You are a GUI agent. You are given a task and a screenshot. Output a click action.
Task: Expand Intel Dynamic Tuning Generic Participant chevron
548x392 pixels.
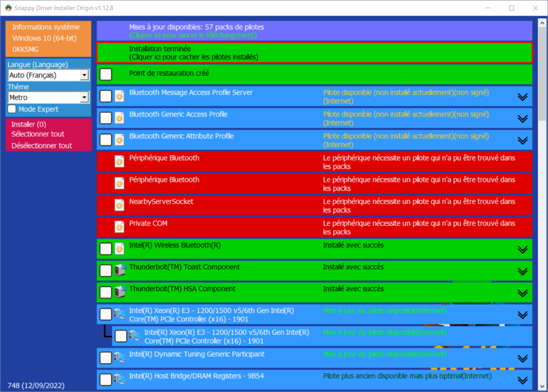[522, 358]
